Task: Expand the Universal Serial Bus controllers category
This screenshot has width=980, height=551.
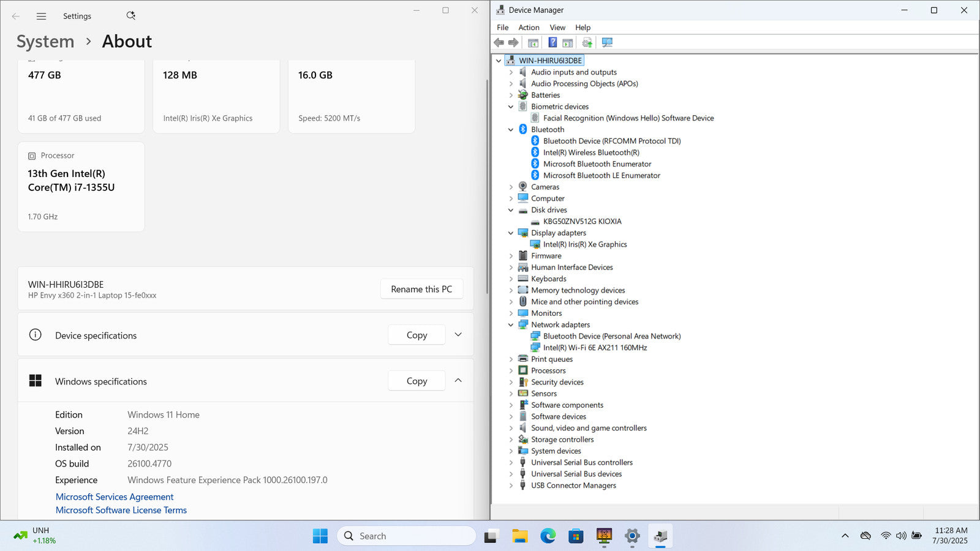Action: pos(511,463)
